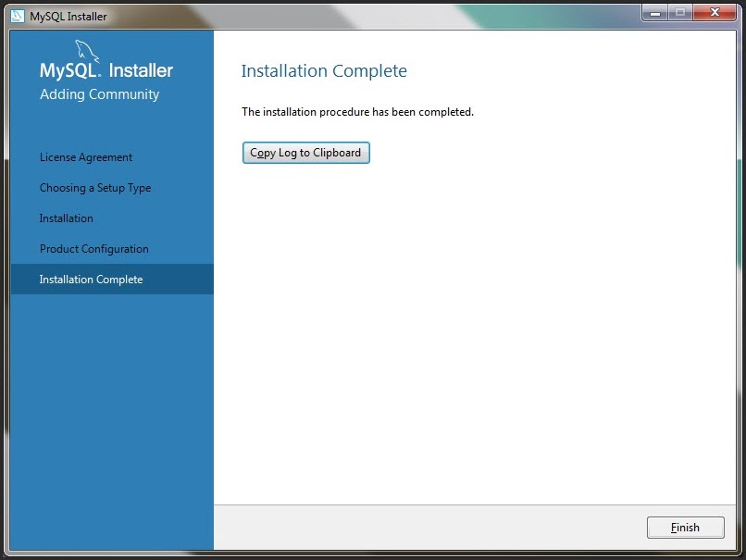Click the 'Installation Complete' page heading
746x560 pixels.
click(324, 71)
